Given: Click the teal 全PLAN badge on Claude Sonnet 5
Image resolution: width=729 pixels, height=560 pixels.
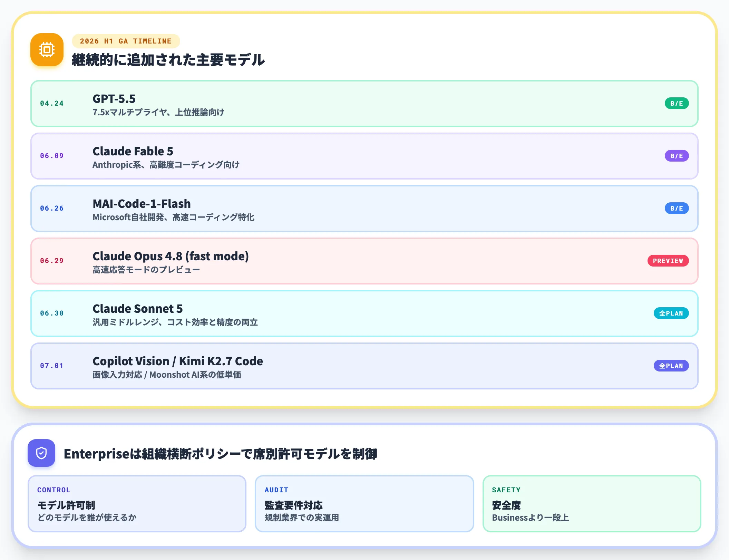Looking at the screenshot, I should point(671,313).
